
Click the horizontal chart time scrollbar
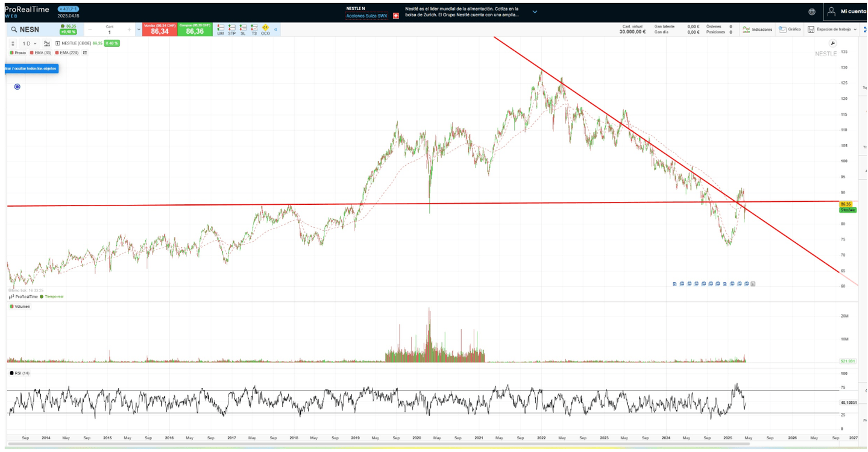click(x=422, y=444)
